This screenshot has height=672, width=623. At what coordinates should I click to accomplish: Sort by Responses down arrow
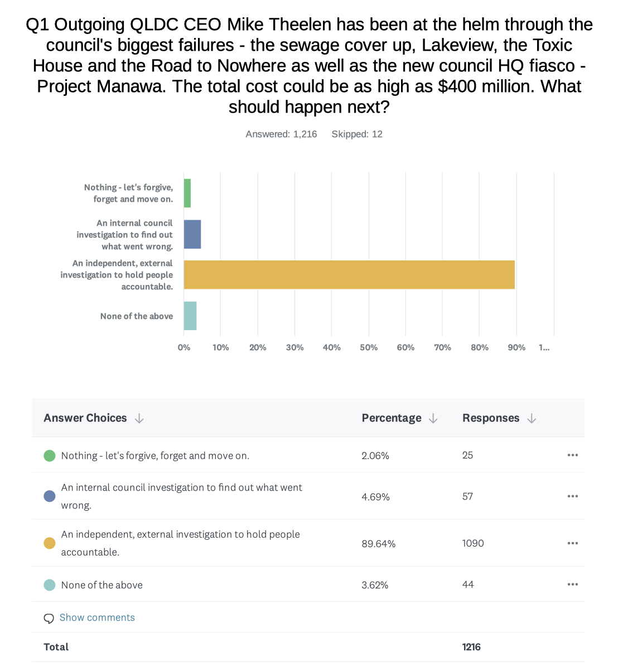pos(532,418)
